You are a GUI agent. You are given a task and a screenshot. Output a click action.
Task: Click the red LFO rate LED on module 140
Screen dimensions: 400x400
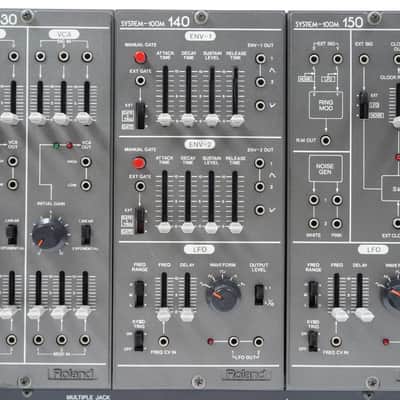click(x=211, y=341)
